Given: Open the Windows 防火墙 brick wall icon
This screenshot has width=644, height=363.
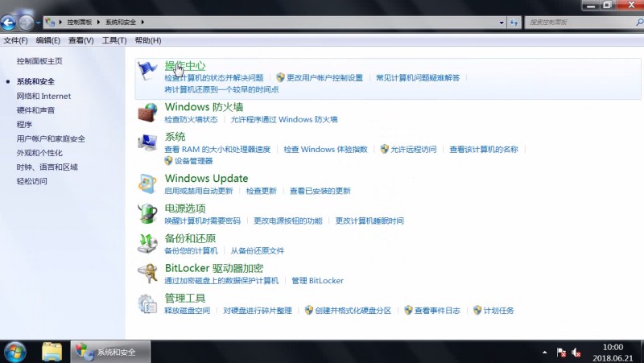Looking at the screenshot, I should point(147,113).
